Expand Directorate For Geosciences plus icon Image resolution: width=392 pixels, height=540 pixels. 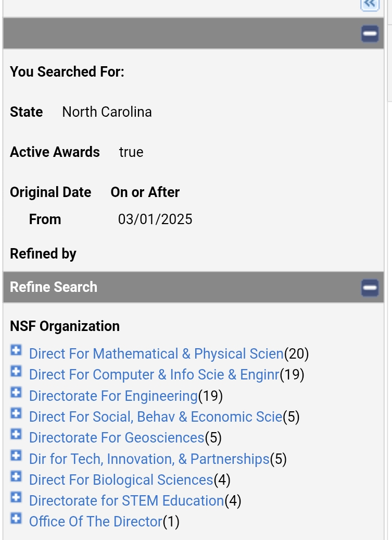pyautogui.click(x=16, y=434)
